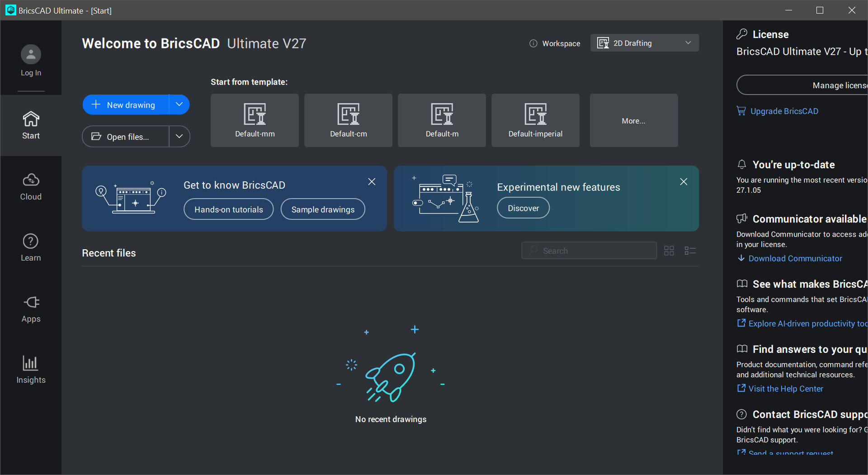The image size is (868, 475).
Task: Open the Learn sidebar tab
Action: [x=31, y=247]
